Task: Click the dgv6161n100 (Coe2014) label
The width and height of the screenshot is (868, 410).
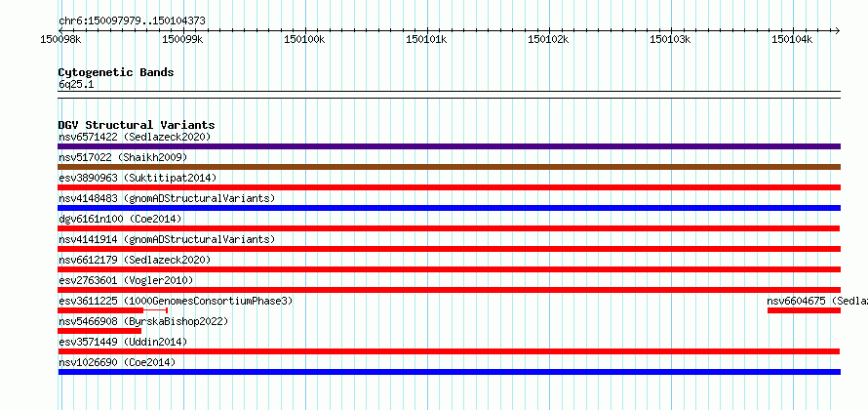Action: coord(120,219)
